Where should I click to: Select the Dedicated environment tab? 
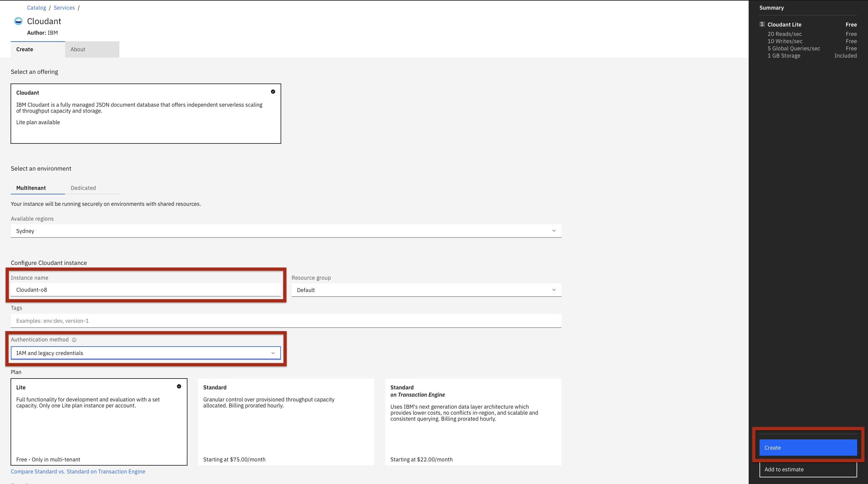coord(92,188)
